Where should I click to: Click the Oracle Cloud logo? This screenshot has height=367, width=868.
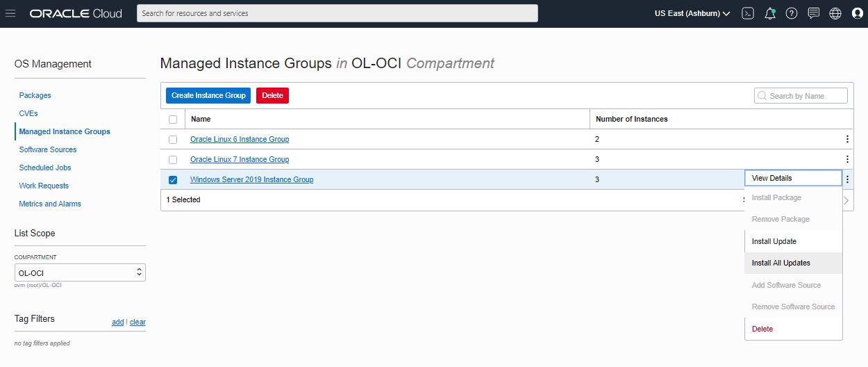76,13
